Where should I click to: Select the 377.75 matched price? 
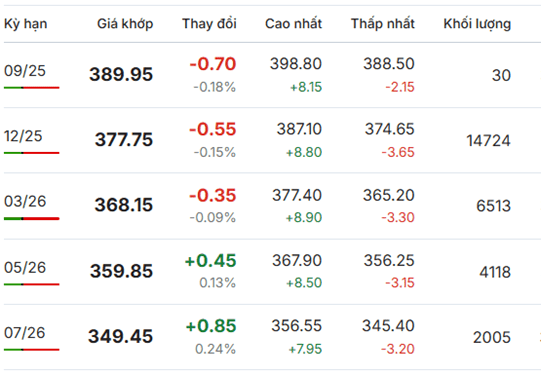(124, 139)
